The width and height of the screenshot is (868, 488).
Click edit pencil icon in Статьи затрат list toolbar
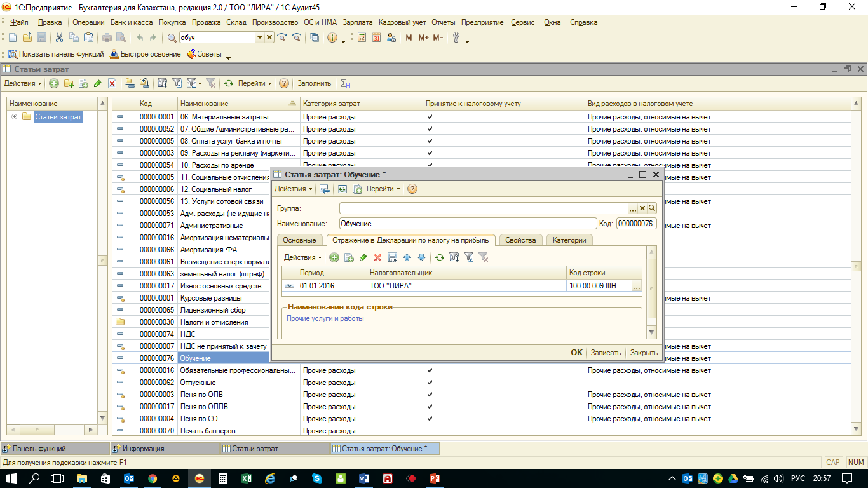click(97, 83)
